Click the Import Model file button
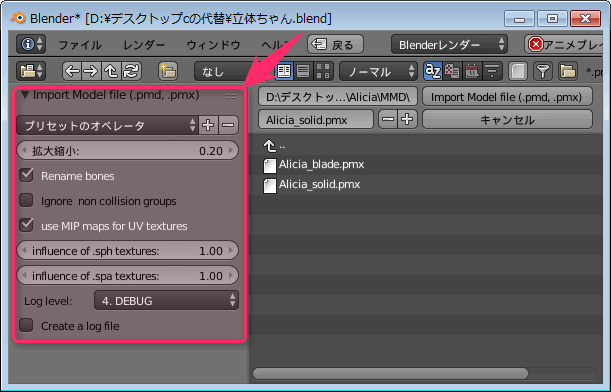 pyautogui.click(x=507, y=97)
